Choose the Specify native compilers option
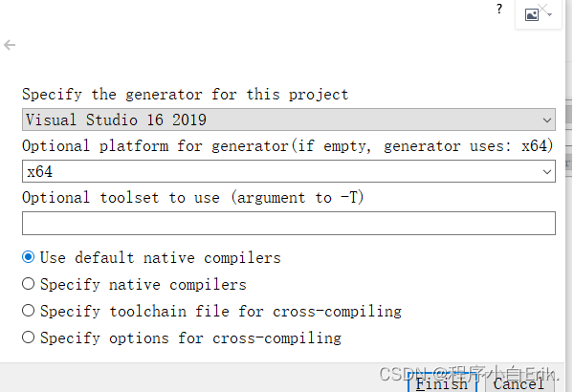The height and width of the screenshot is (392, 574). pos(134,284)
